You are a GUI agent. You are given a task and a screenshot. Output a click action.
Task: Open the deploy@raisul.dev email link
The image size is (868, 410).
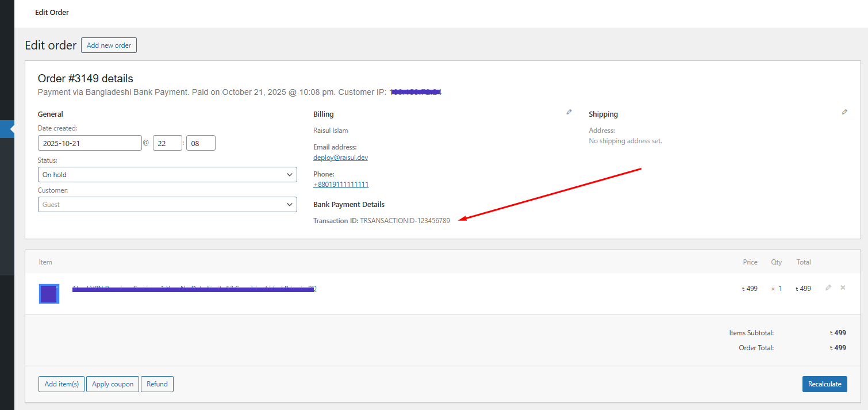[x=340, y=157]
